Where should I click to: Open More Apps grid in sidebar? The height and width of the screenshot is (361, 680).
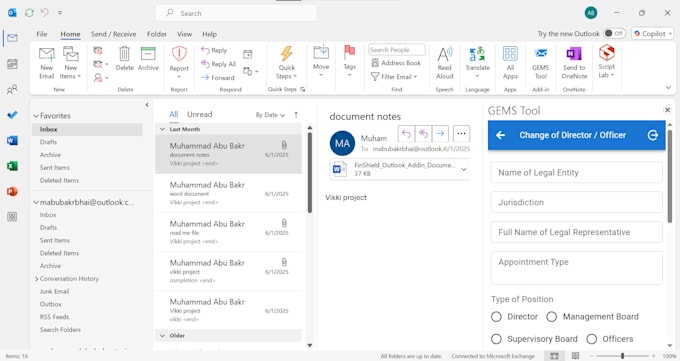(x=12, y=217)
